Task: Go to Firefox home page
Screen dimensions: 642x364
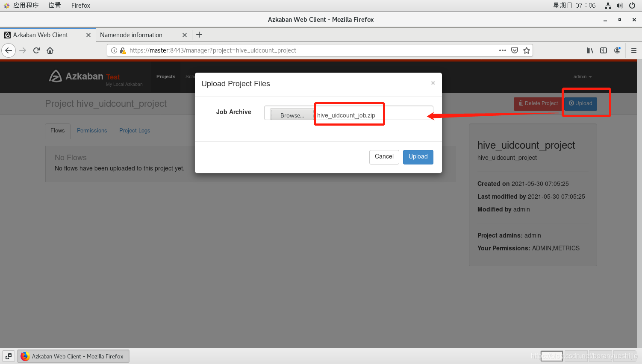Action: (x=50, y=50)
